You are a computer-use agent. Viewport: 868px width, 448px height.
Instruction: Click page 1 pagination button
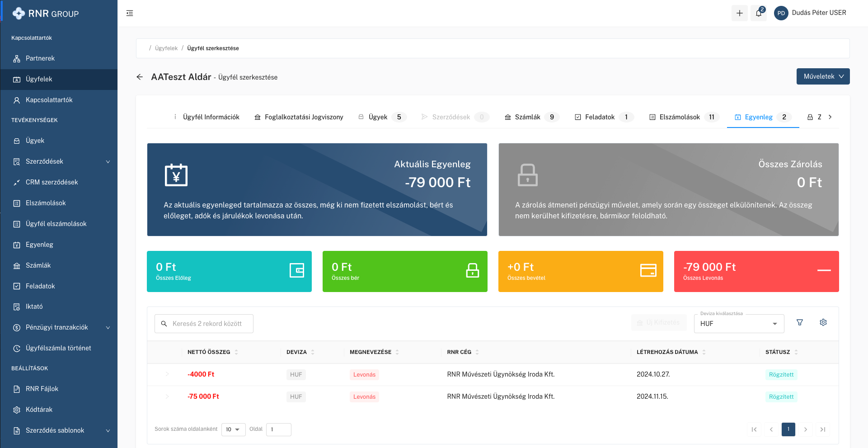(788, 429)
